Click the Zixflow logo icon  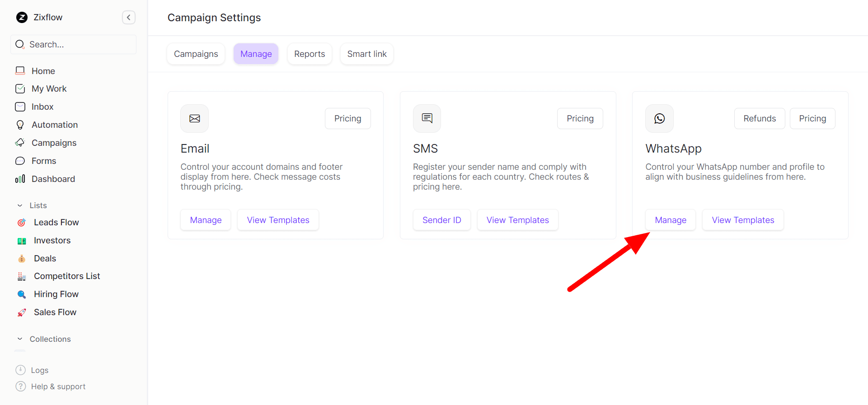[x=22, y=18]
